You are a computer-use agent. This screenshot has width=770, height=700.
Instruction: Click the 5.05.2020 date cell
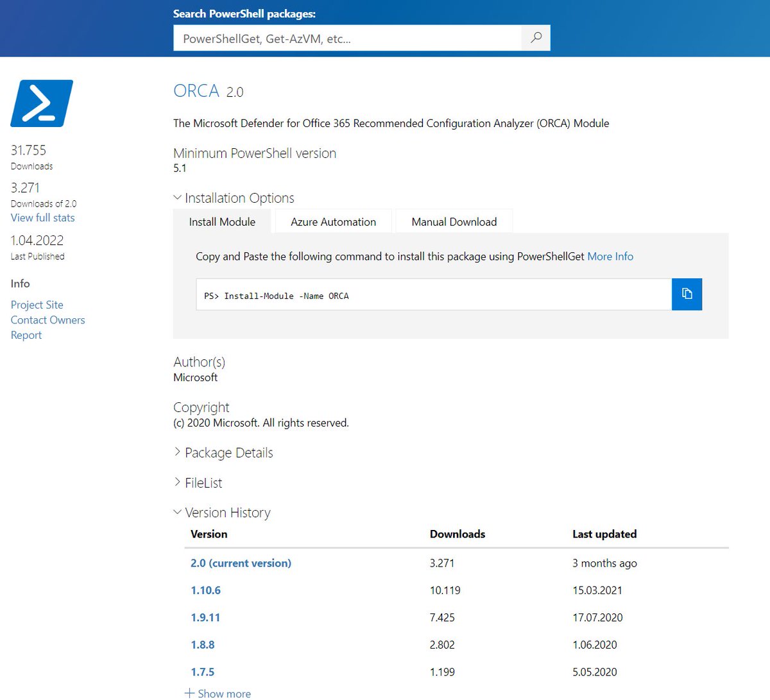(595, 672)
